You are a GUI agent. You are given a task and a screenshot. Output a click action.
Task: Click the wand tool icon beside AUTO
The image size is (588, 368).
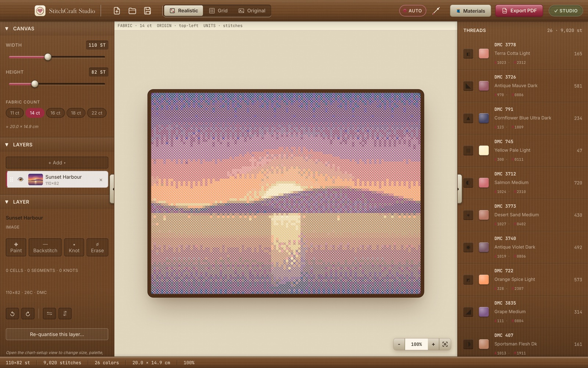click(436, 11)
